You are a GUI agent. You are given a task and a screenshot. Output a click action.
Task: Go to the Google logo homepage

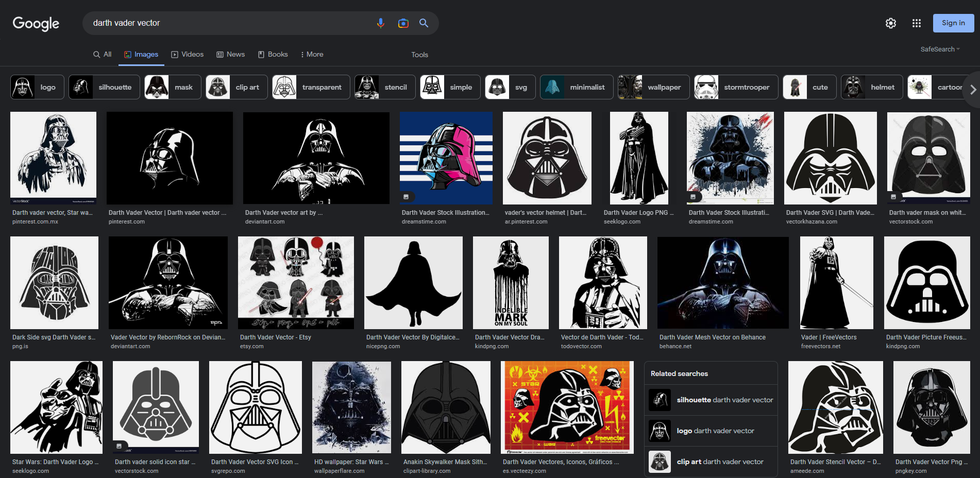[x=36, y=23]
